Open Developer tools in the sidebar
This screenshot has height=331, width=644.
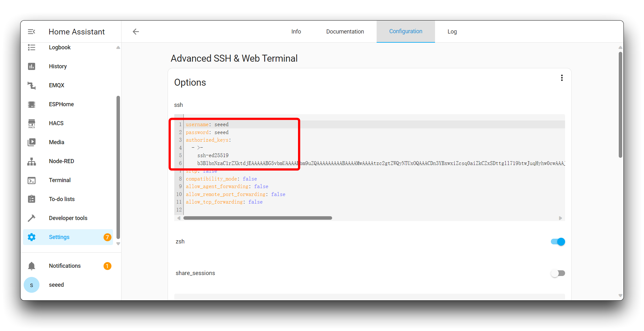pos(68,218)
